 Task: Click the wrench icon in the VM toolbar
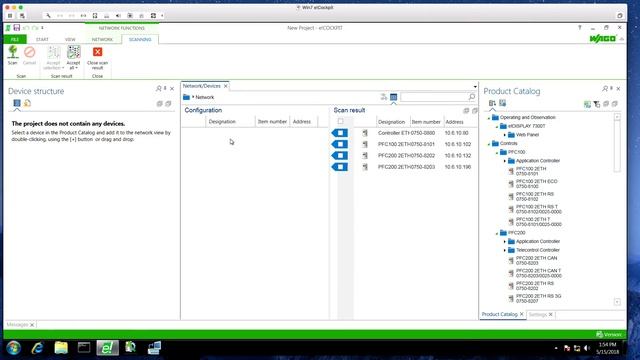pyautogui.click(x=48, y=16)
